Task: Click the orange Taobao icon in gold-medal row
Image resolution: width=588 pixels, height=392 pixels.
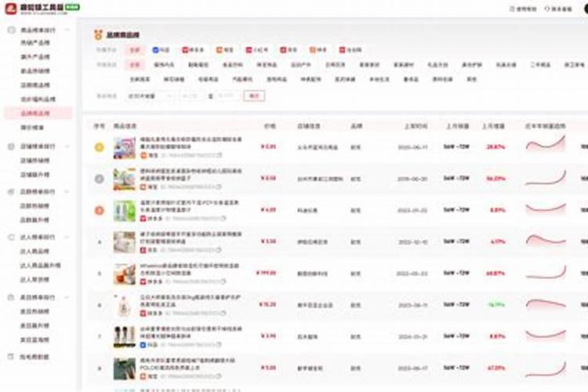Action: tap(143, 155)
